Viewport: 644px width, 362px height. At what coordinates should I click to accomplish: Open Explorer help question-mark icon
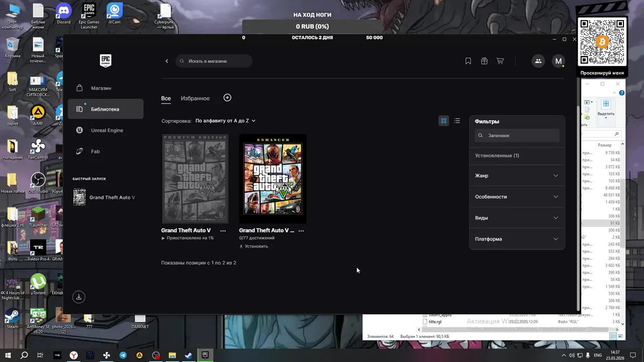point(622,93)
